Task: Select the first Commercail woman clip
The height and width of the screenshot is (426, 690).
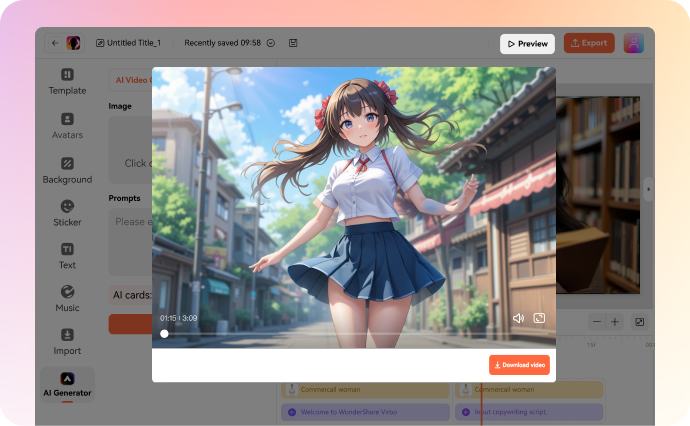Action: point(366,389)
